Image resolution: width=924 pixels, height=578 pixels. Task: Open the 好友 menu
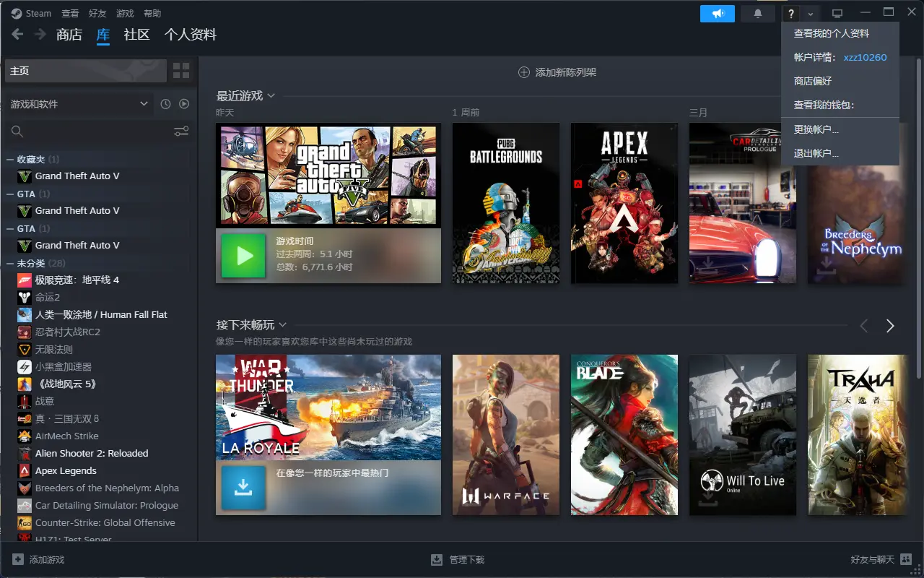point(97,13)
